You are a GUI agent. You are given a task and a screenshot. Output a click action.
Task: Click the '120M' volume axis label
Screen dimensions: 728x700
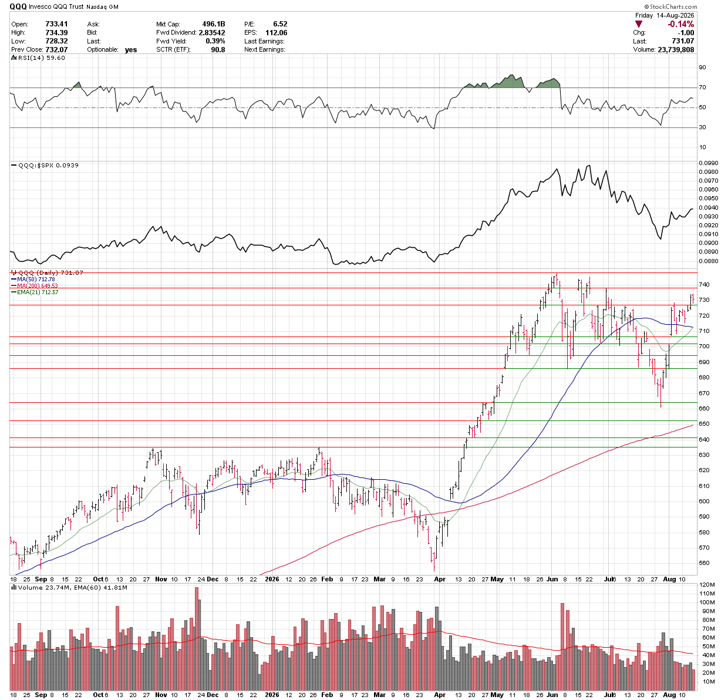[x=706, y=585]
